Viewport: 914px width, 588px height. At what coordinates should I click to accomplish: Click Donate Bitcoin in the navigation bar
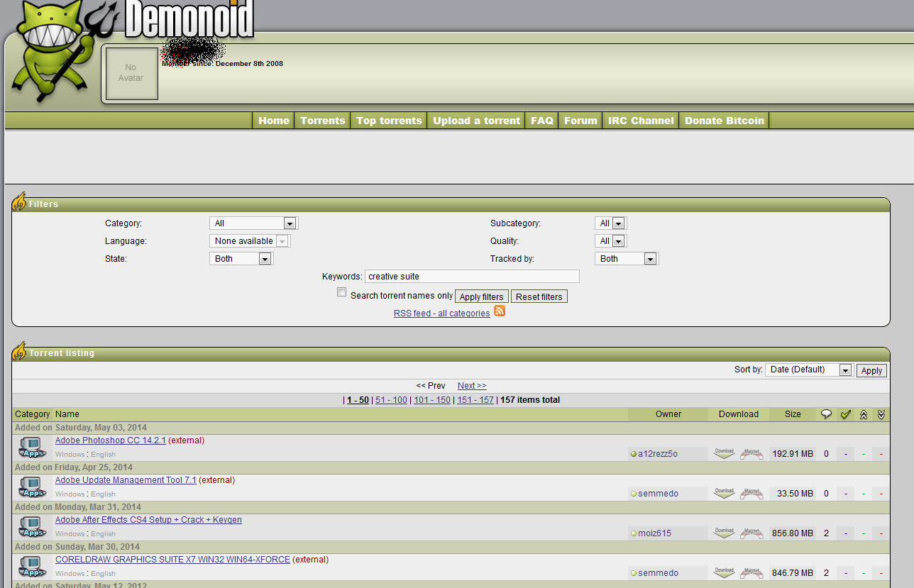725,121
